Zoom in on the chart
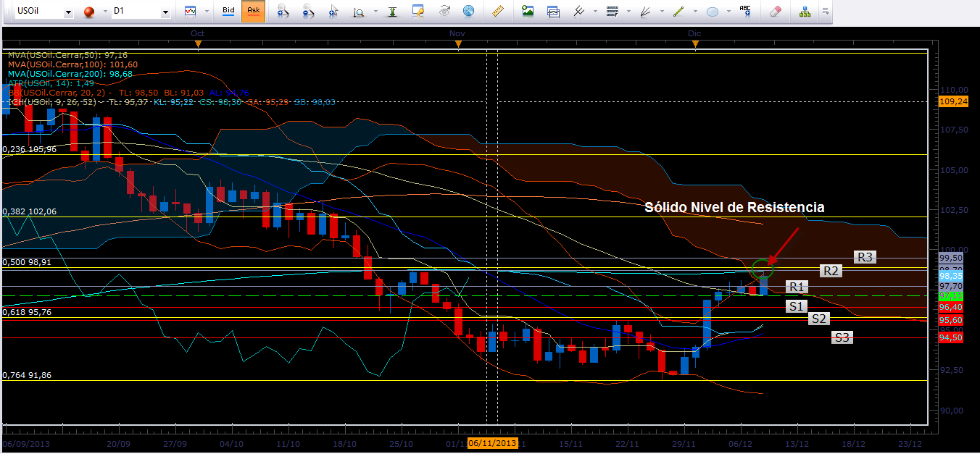The width and height of the screenshot is (980, 454). coord(283,12)
